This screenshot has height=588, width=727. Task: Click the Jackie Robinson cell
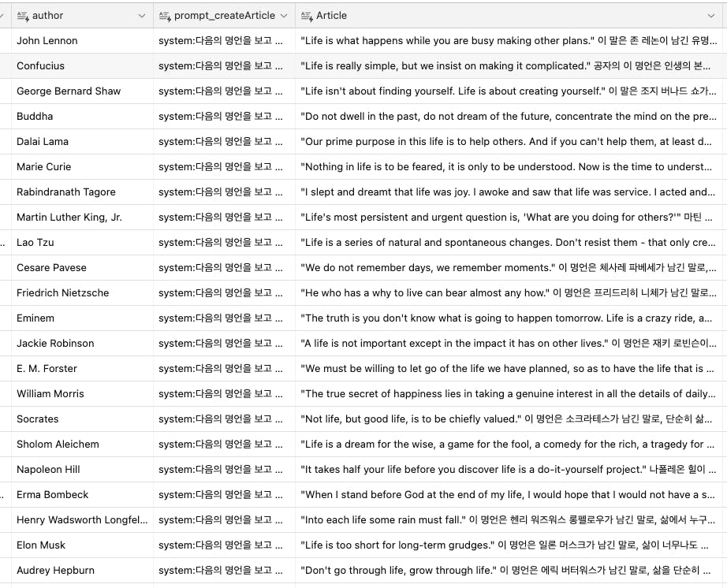click(82, 344)
